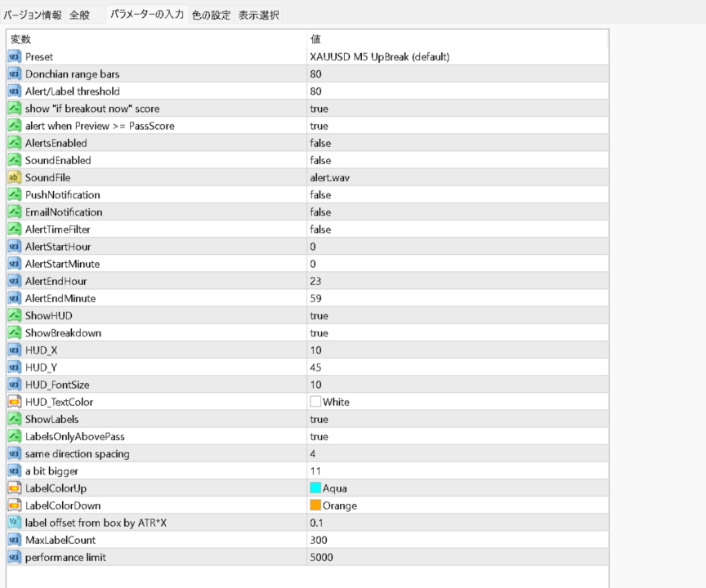This screenshot has width=706, height=588.
Task: Open the バージョン情報 tab
Action: (x=33, y=15)
